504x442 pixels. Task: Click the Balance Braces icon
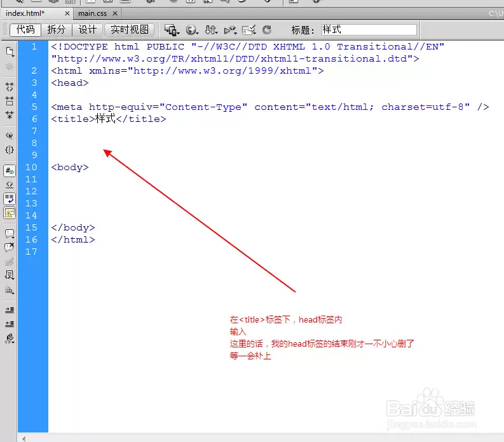(10, 150)
